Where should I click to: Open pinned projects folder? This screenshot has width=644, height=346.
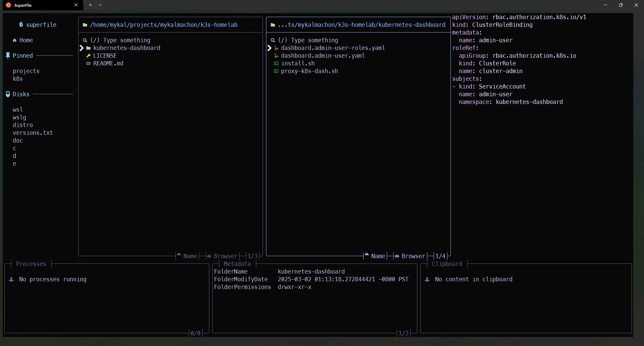point(26,71)
